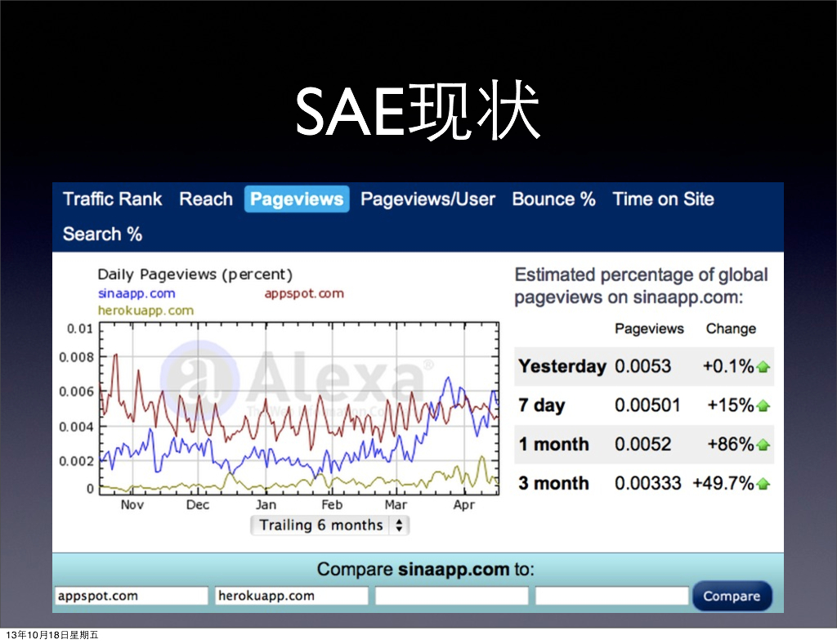Click the third empty compare field
Image resolution: width=837 pixels, height=644 pixels.
tap(451, 596)
